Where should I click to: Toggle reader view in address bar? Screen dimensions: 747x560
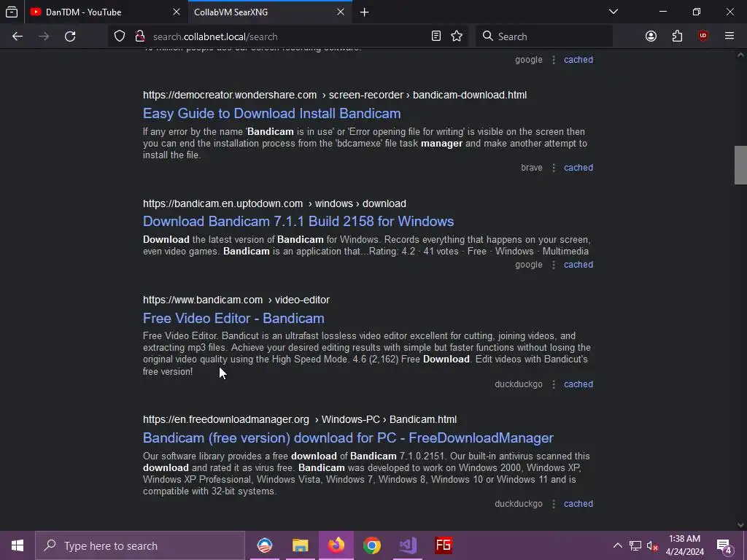click(x=436, y=36)
